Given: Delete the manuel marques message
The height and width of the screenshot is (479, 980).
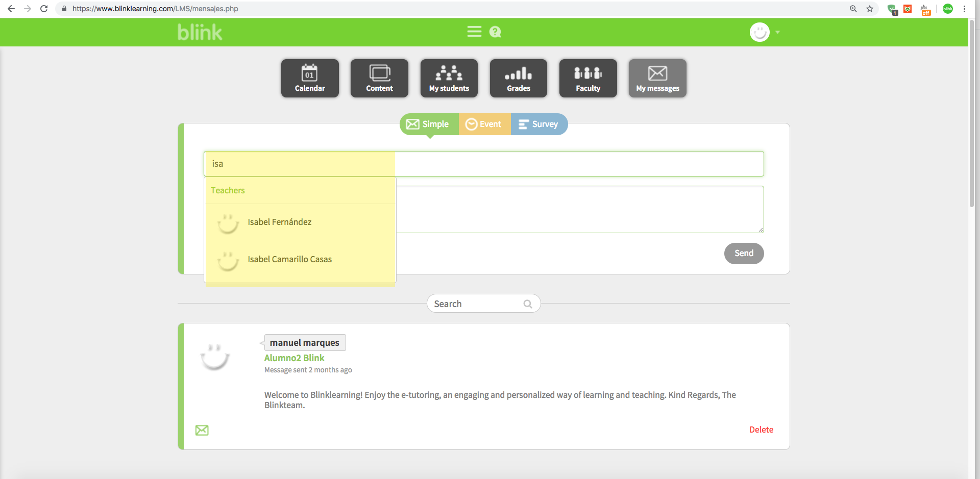Looking at the screenshot, I should [761, 430].
